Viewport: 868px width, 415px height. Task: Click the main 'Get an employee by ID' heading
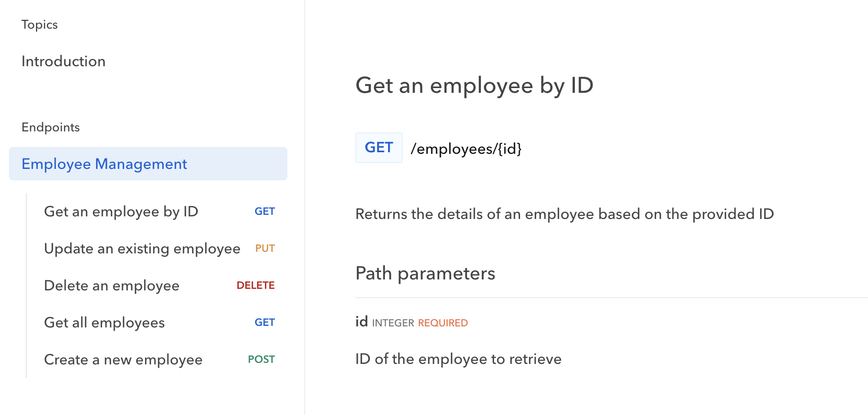(474, 86)
